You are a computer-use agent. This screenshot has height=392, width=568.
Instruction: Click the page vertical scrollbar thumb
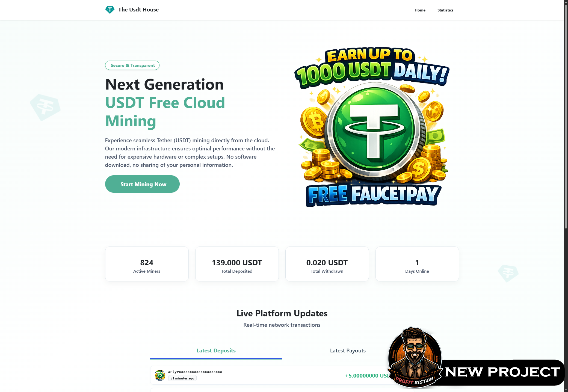[x=566, y=116]
